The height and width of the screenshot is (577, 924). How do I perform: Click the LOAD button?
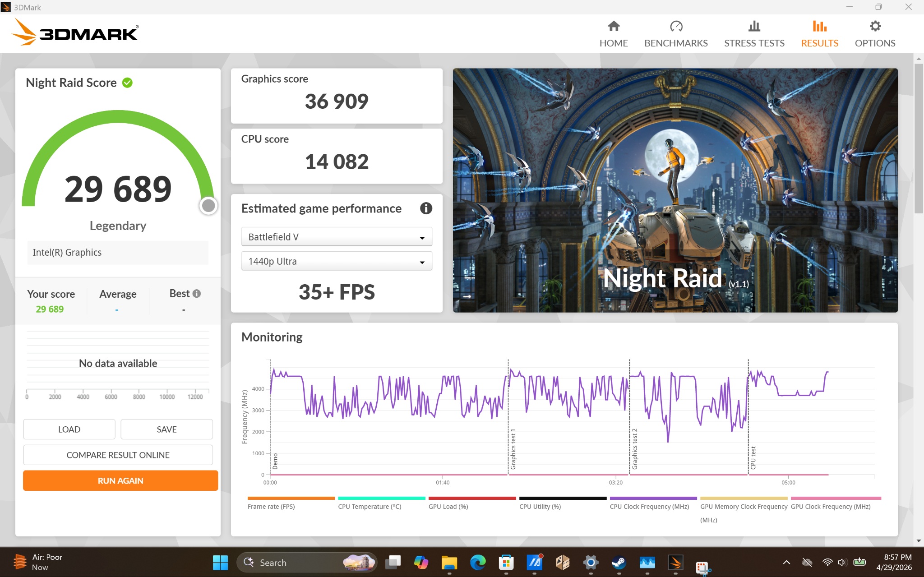(69, 429)
